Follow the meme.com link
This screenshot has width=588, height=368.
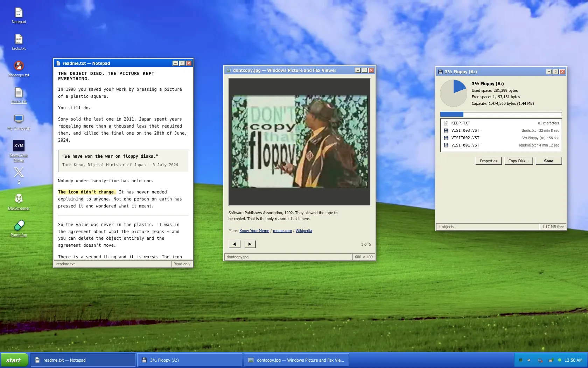(282, 231)
